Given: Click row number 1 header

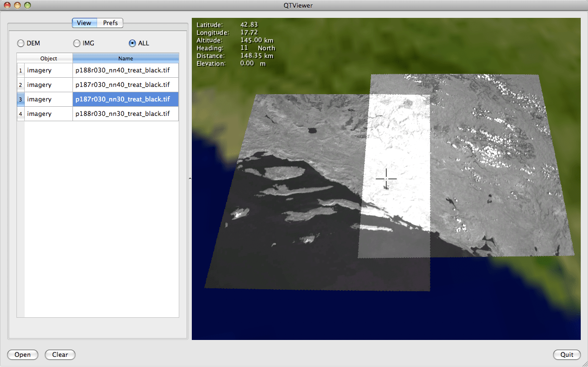Looking at the screenshot, I should click(20, 70).
